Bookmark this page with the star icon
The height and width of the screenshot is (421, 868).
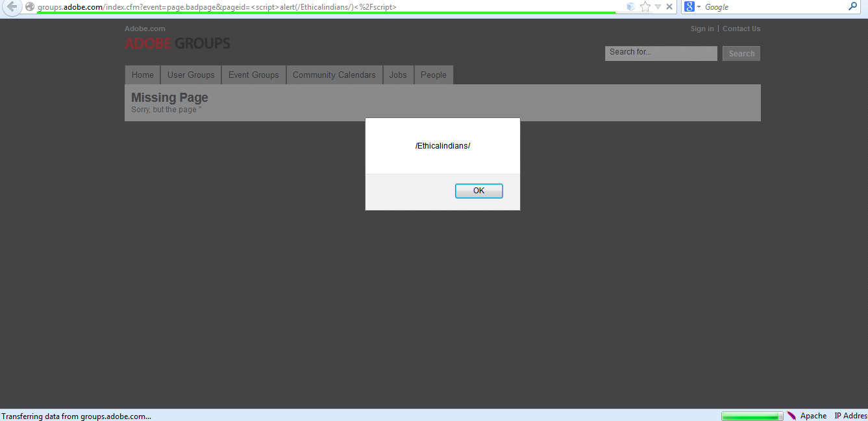(x=645, y=6)
